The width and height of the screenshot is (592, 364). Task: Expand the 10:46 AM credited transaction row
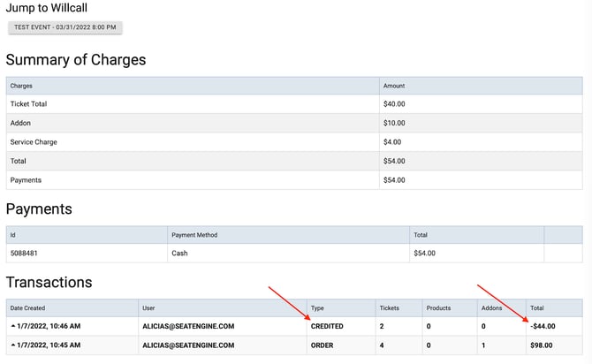click(12, 326)
